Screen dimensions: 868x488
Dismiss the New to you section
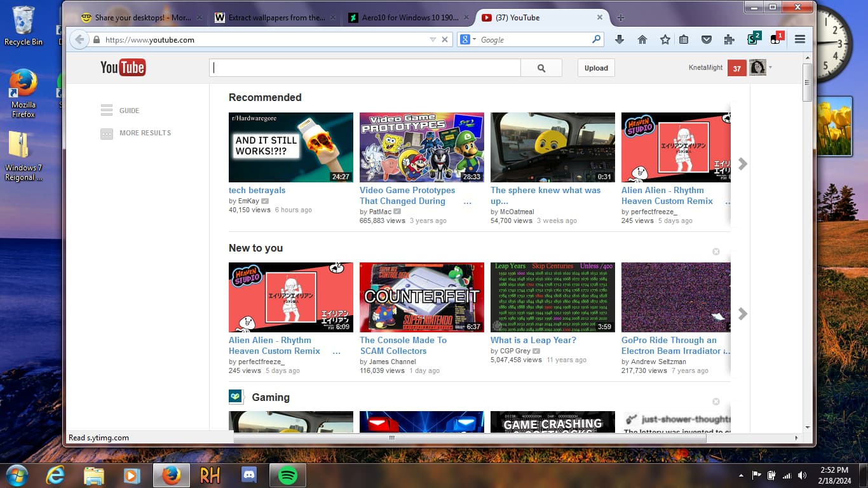(716, 252)
